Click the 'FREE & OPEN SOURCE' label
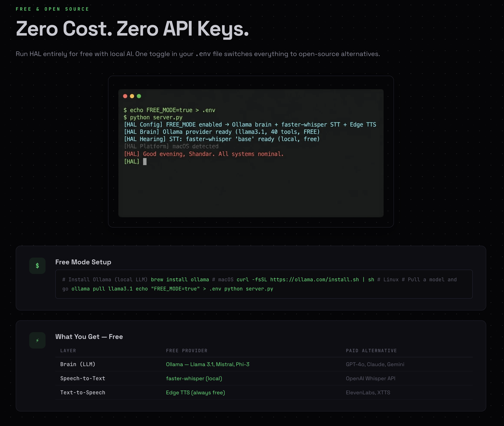504x426 pixels. 52,9
